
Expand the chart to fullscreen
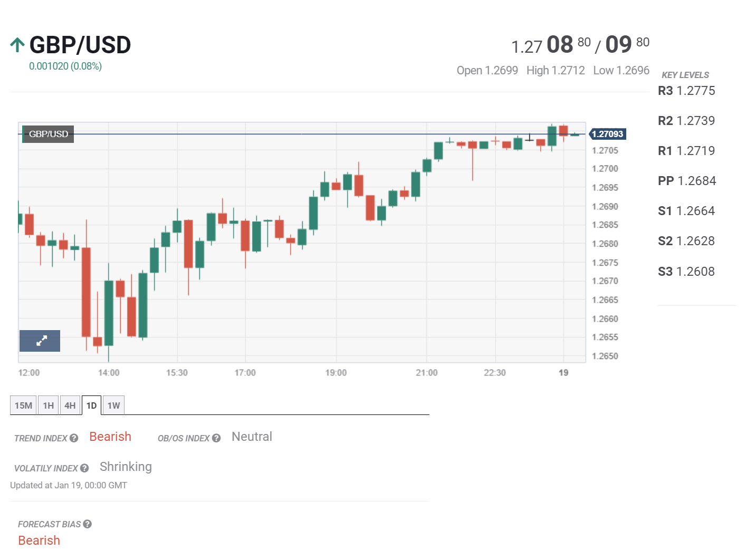[40, 341]
